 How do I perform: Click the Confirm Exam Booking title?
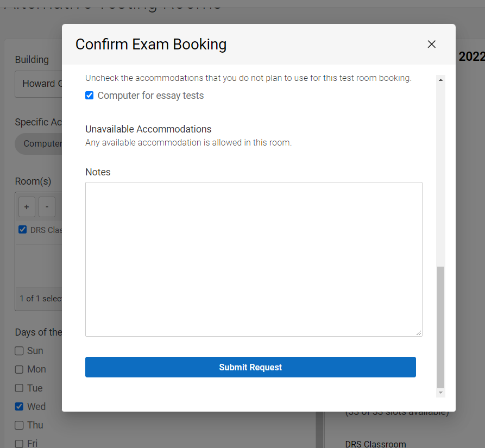151,44
